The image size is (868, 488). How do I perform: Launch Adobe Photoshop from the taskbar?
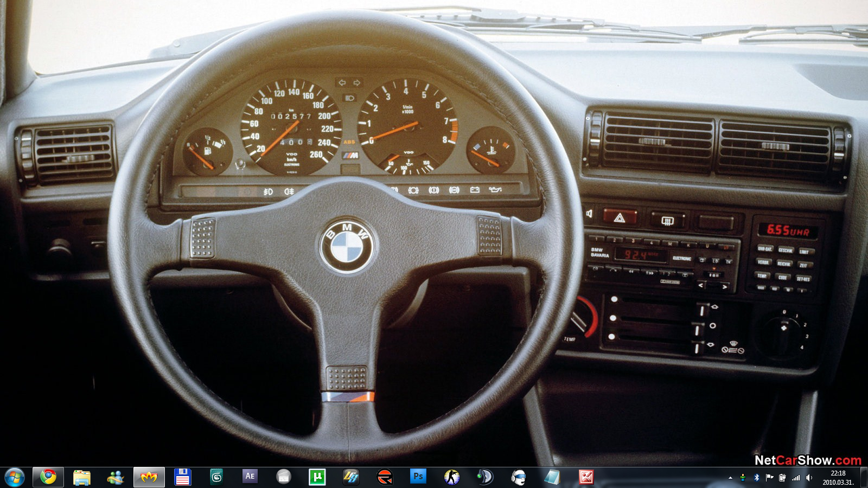pos(418,477)
